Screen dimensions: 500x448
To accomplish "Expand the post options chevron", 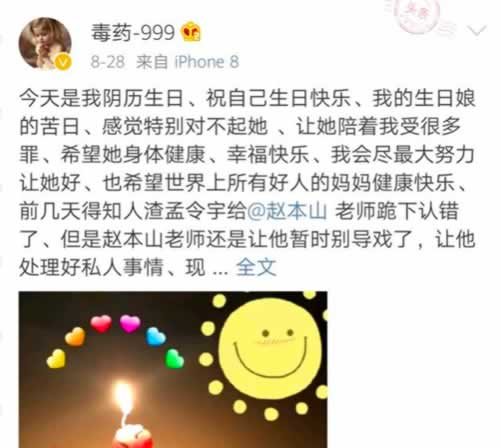I will (477, 31).
